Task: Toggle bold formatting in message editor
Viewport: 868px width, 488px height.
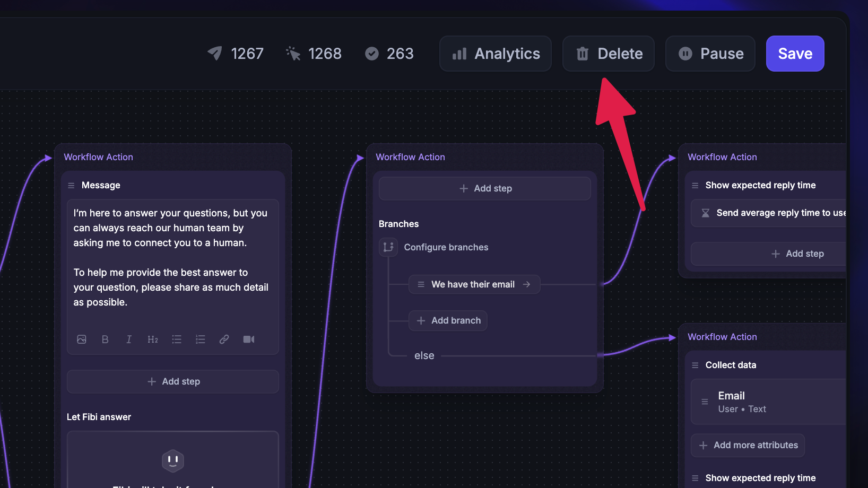Action: point(105,339)
